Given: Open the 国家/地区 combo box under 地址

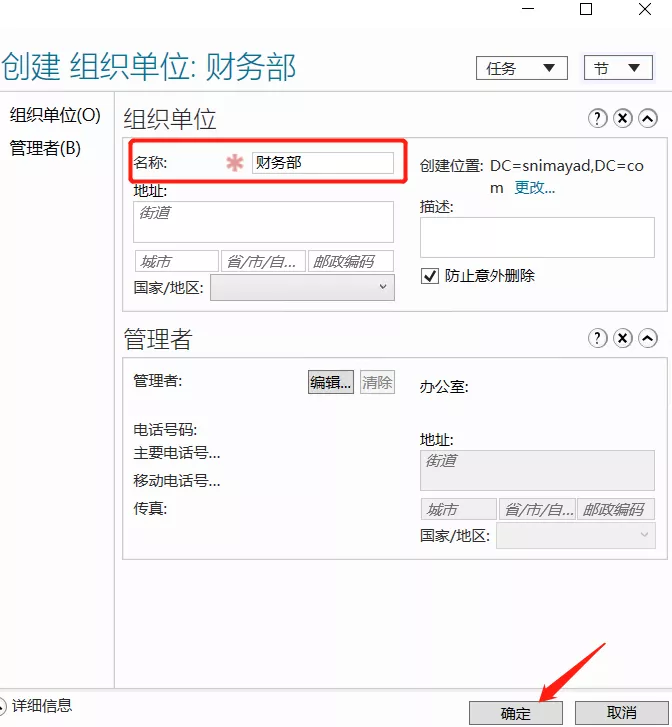Looking at the screenshot, I should 302,287.
